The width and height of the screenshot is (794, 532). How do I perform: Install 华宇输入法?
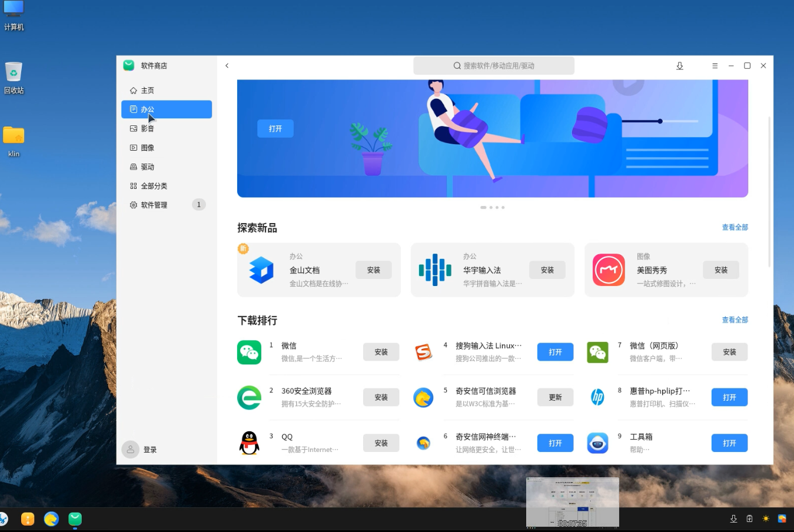coord(547,270)
